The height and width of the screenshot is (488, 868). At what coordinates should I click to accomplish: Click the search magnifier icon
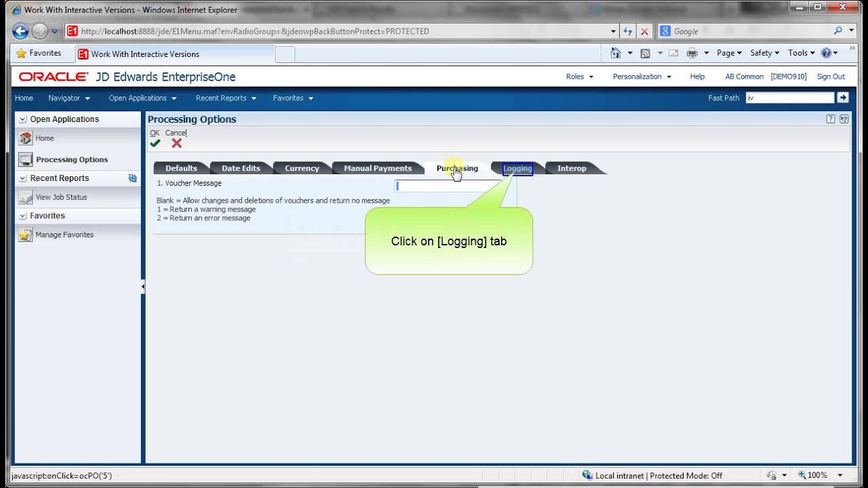[x=838, y=30]
